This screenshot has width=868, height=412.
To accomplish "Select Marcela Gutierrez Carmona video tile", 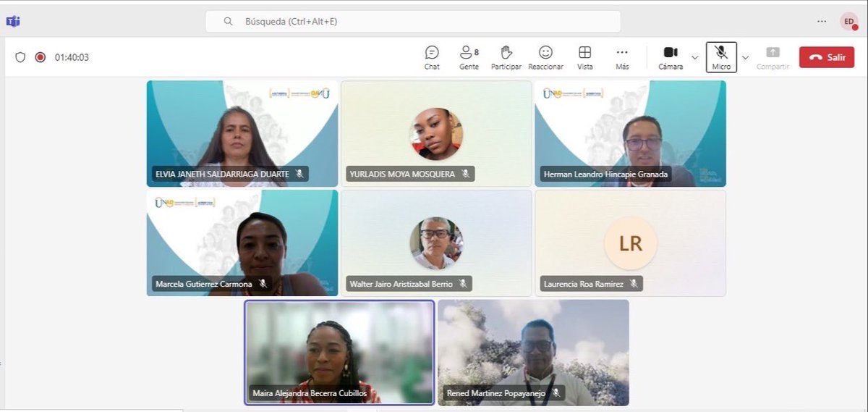I will coord(242,243).
